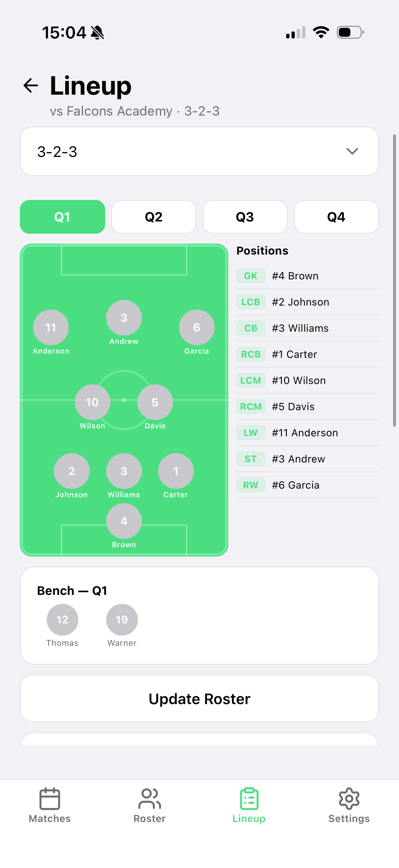Select player 11 Anderson on the pitch
This screenshot has height=868, width=399.
pyautogui.click(x=51, y=327)
